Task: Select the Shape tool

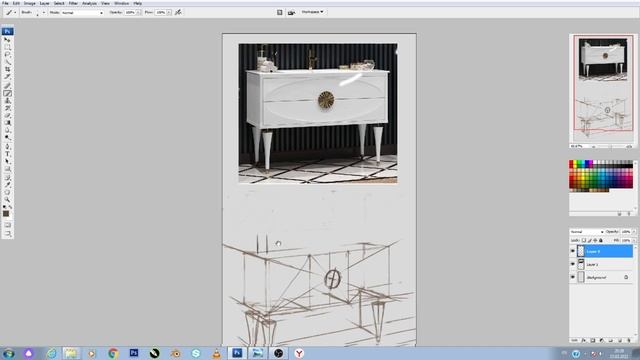Action: coord(7,169)
